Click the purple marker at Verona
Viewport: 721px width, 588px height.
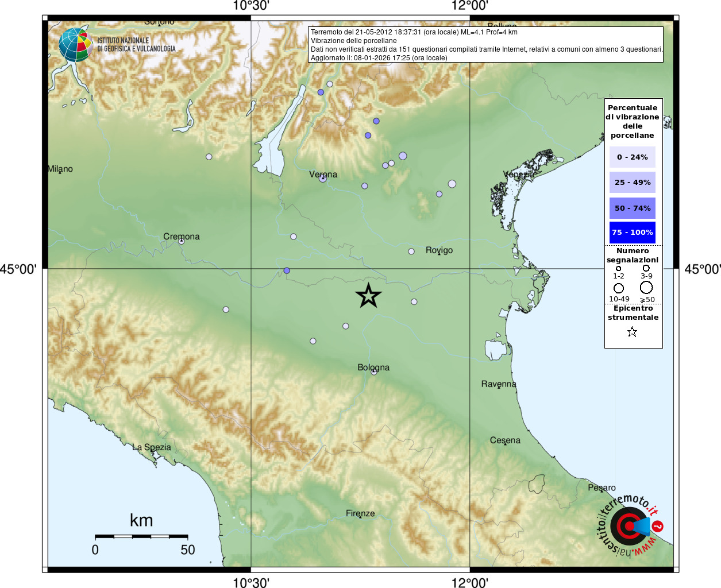322,179
